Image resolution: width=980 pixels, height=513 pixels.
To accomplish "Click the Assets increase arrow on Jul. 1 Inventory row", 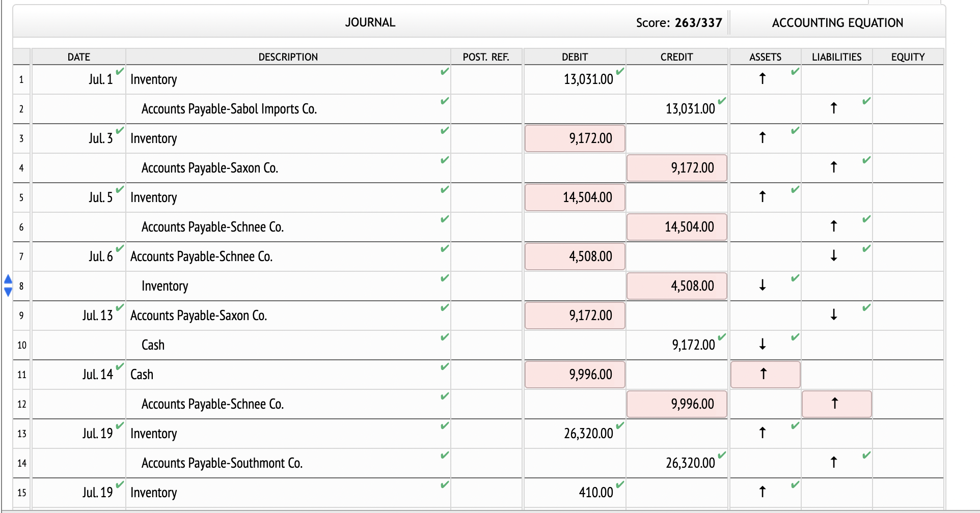I will click(x=763, y=79).
